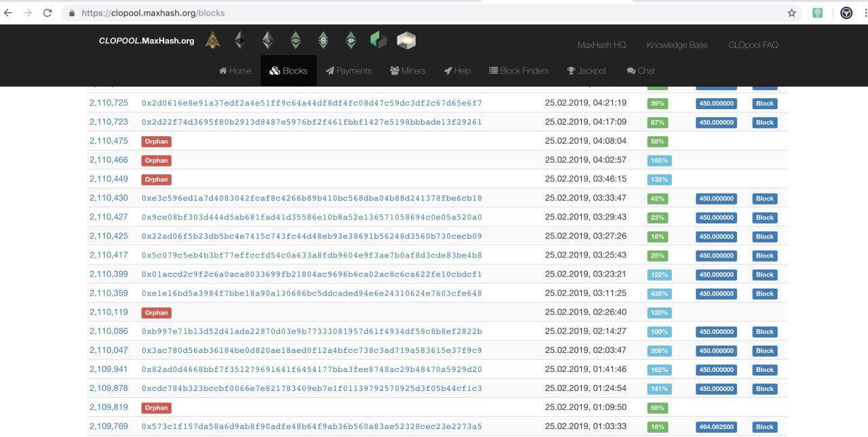Bookmark this page with the star icon
Image resolution: width=868 pixels, height=437 pixels.
791,13
